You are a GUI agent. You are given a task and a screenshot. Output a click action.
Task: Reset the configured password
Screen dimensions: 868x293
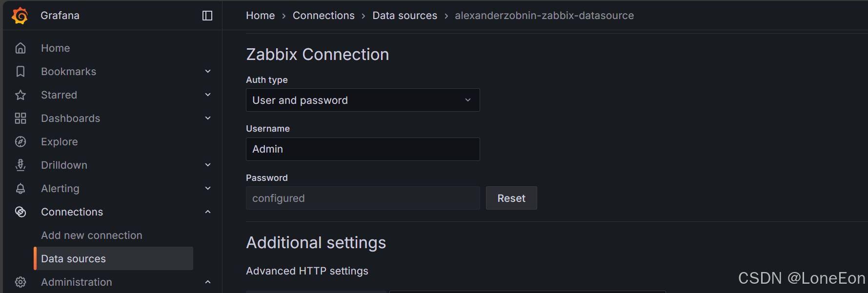(511, 198)
